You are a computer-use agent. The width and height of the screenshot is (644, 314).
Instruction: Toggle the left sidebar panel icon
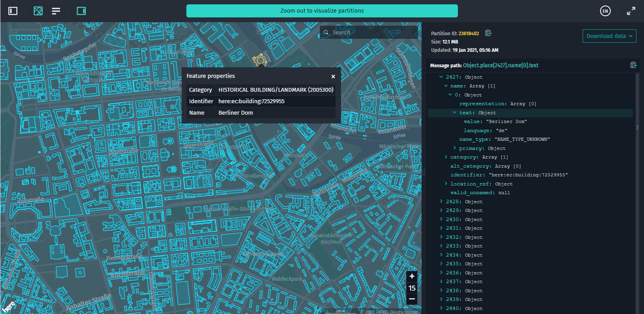(13, 11)
